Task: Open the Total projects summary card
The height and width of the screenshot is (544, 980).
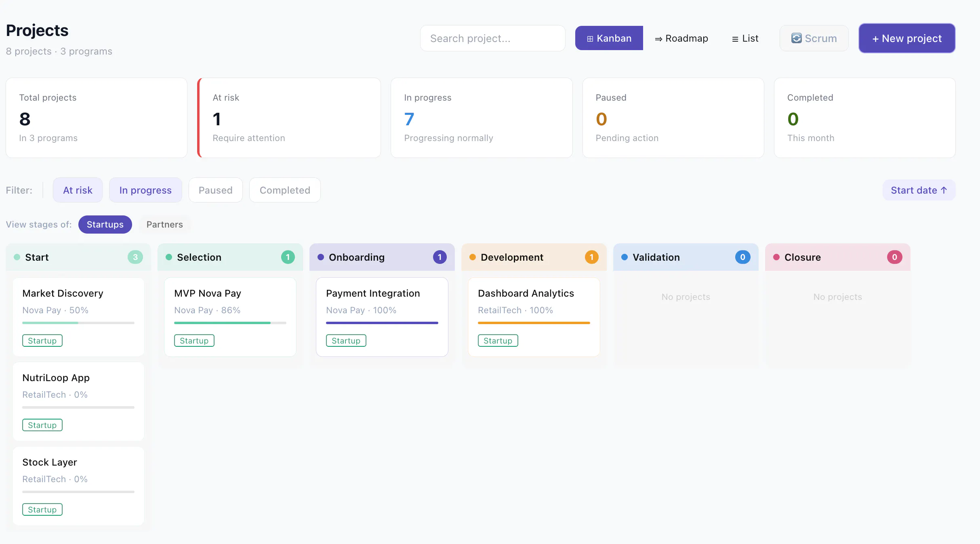Action: pos(97,118)
